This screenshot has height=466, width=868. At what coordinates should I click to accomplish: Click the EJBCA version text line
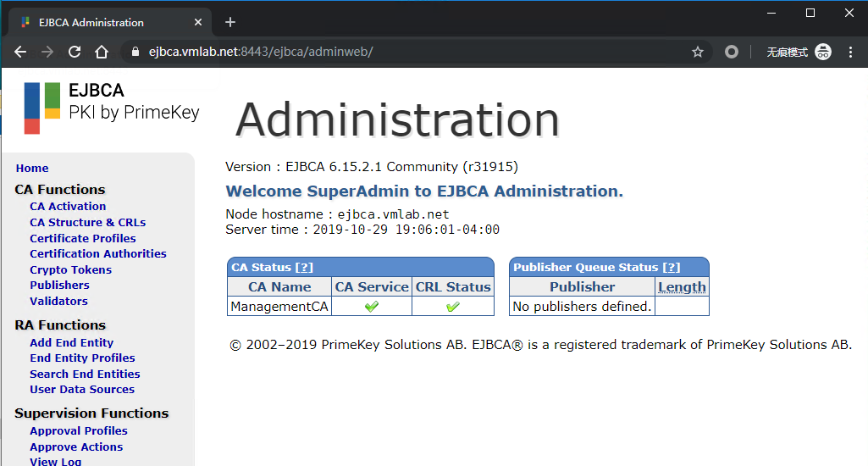372,167
